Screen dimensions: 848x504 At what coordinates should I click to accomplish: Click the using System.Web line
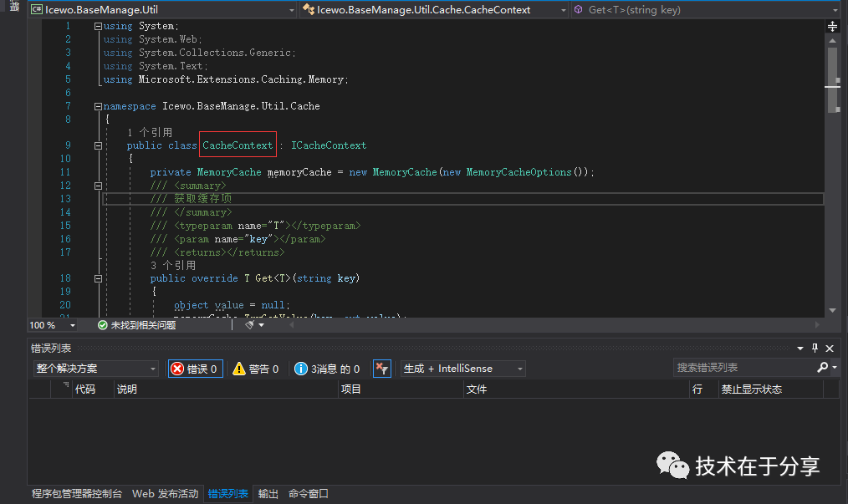tap(152, 39)
